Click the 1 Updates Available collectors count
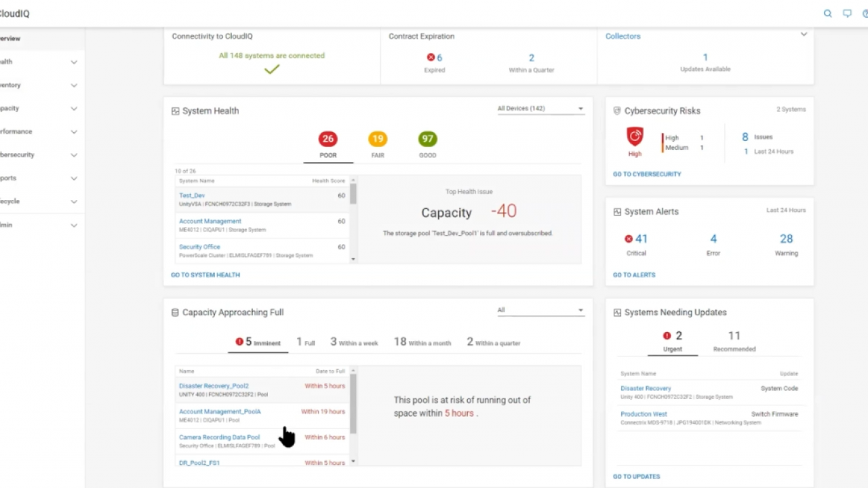Screen dimensions: 868x488 705,58
